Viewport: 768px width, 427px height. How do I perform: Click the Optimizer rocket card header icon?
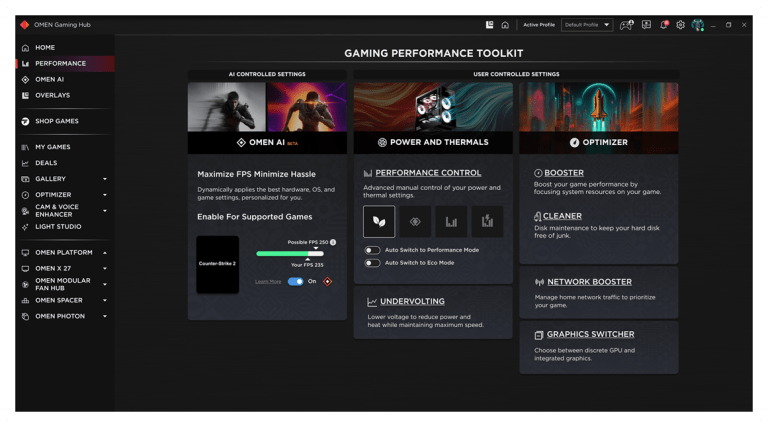tap(574, 142)
